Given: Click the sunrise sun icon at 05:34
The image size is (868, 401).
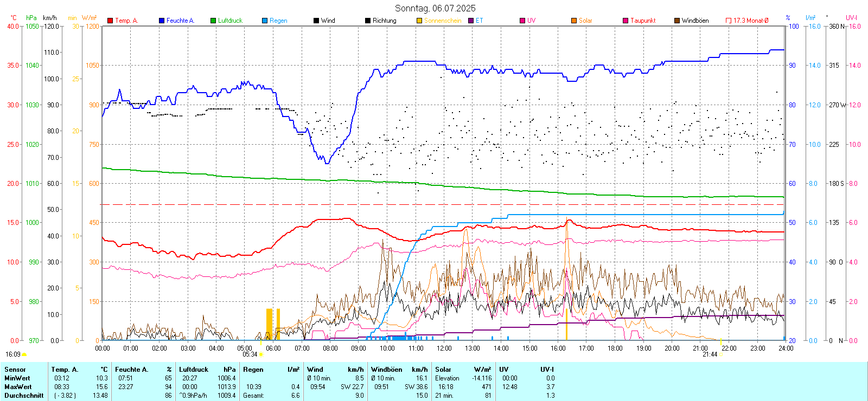Looking at the screenshot, I should [261, 354].
